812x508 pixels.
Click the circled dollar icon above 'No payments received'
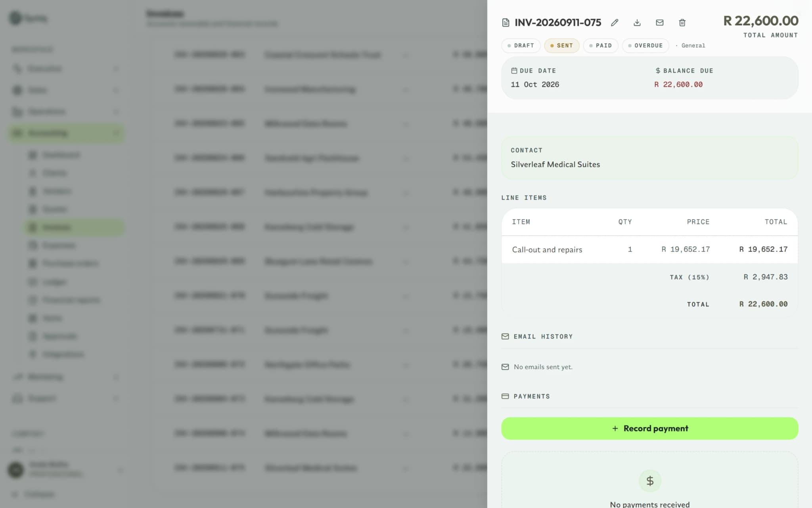(x=650, y=481)
